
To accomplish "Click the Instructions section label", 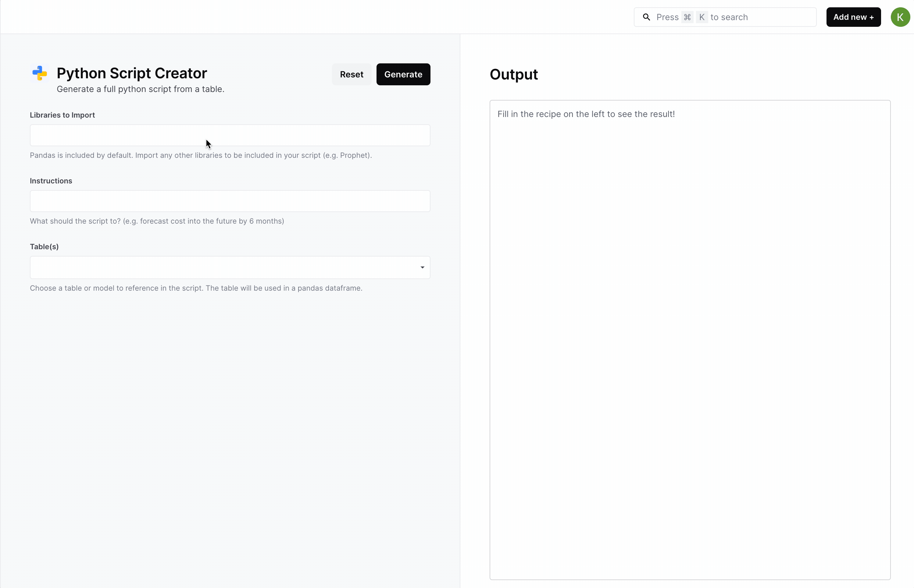I will tap(51, 180).
